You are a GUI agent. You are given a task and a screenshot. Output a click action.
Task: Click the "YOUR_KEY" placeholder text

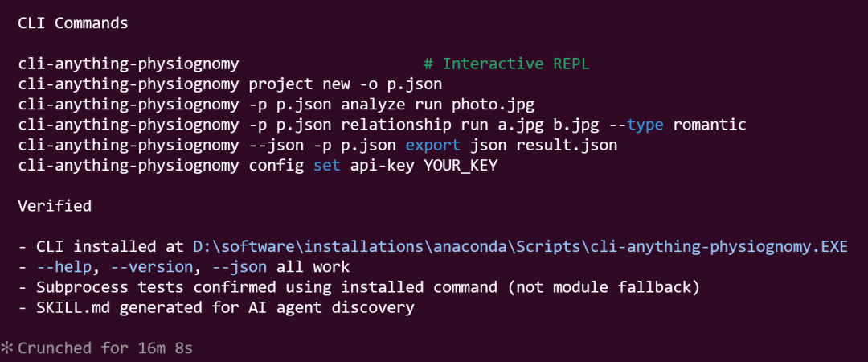pos(461,166)
